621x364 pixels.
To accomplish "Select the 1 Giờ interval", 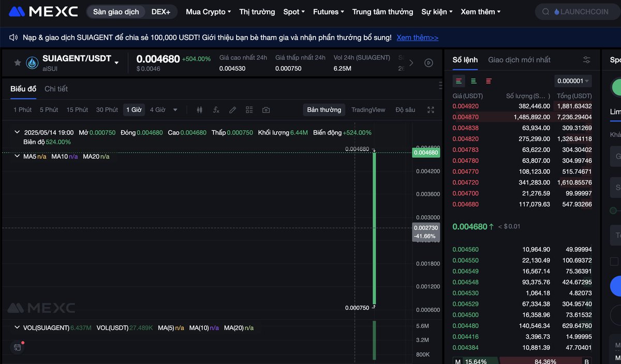I will [134, 110].
